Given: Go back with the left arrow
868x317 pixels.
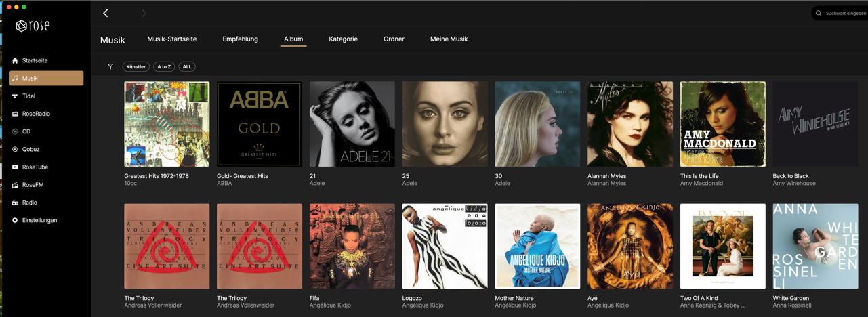Looking at the screenshot, I should (106, 13).
